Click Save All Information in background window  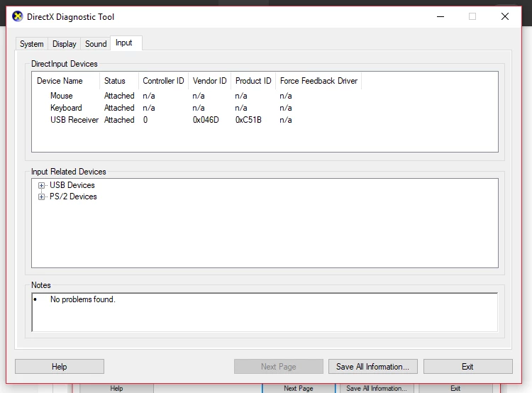376,388
